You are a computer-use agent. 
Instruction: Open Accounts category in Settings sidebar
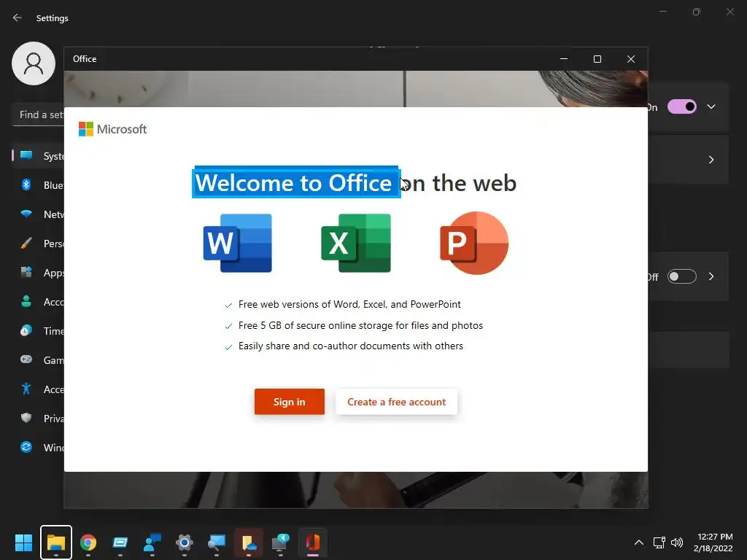coord(39,301)
